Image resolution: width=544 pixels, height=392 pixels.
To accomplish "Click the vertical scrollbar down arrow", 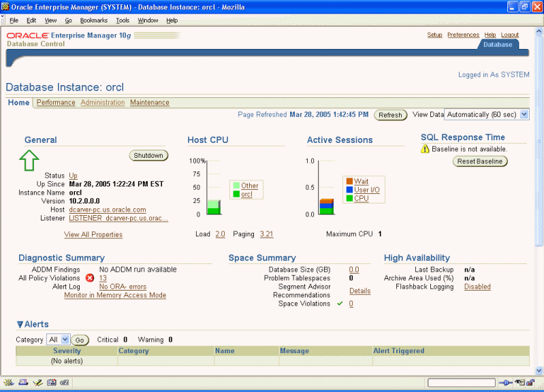I will pos(538,368).
